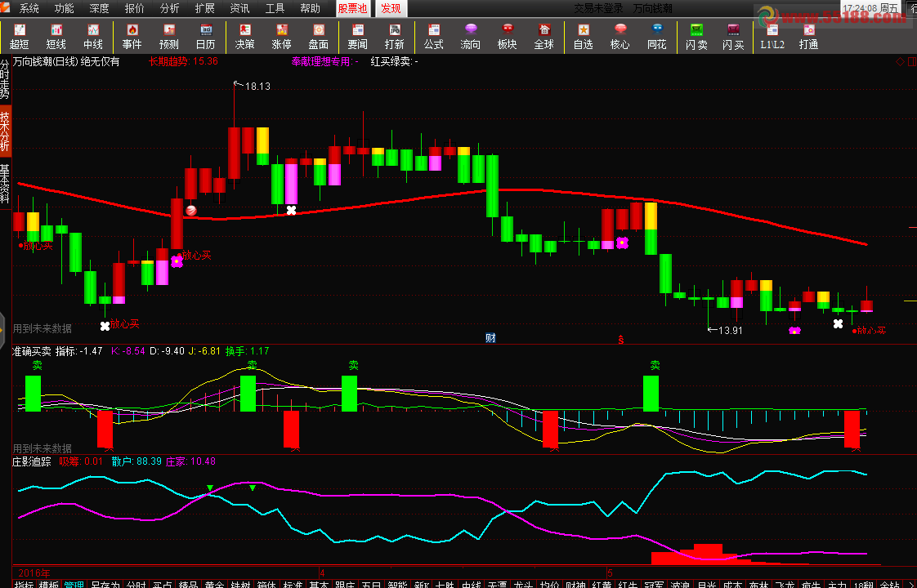The height and width of the screenshot is (588, 917).
Task: Switch to 基本资料 side tab
Action: [x=5, y=184]
